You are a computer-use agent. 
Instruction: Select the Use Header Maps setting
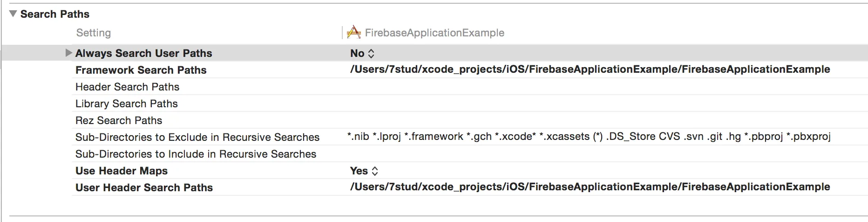click(x=122, y=171)
